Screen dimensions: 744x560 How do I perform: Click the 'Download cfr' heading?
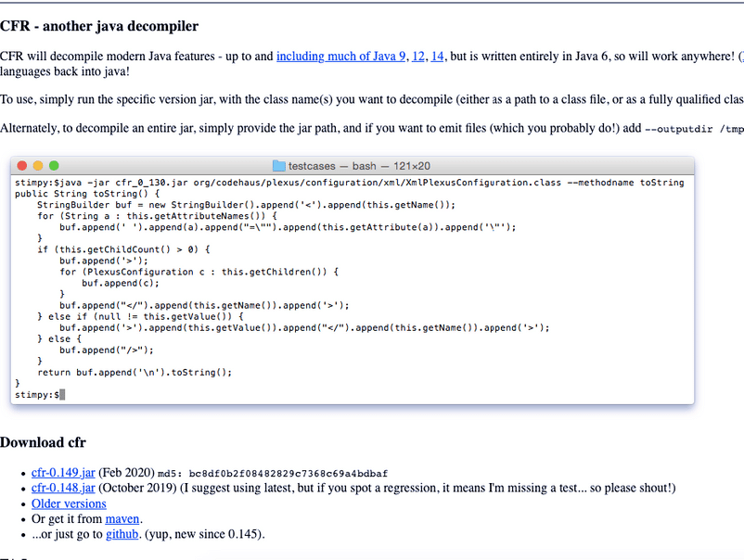(x=43, y=442)
